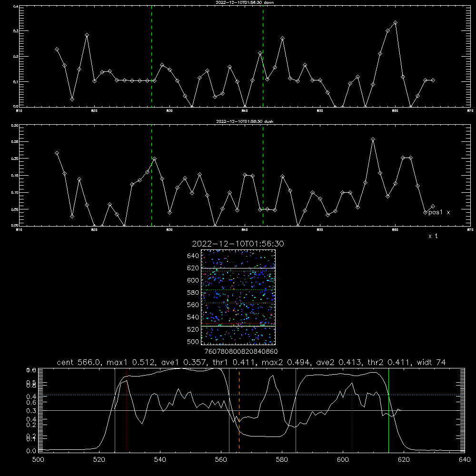Screen dimensions: 476x476
Task: Click the dawn plot's diamond peak at 819
Action: click(87, 35)
